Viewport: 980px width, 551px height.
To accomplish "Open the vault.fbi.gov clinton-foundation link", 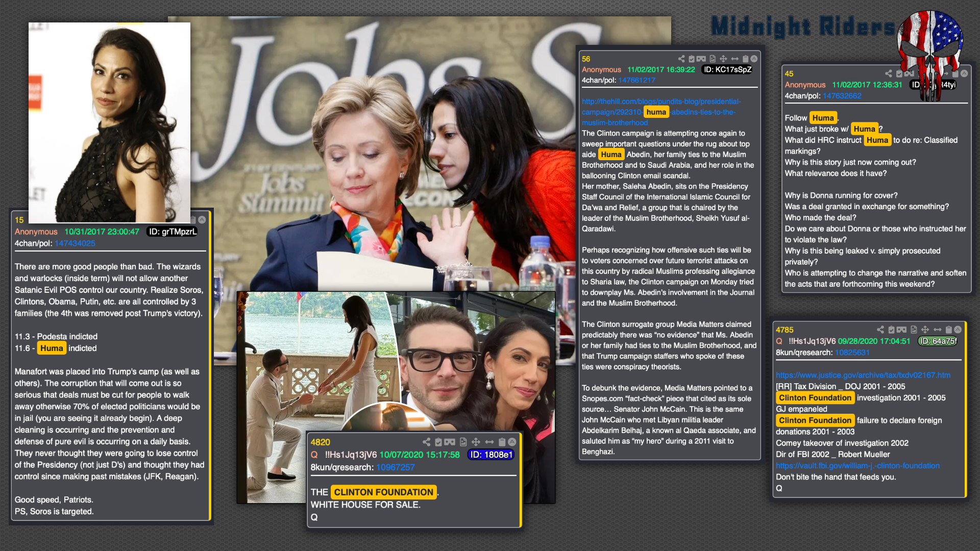I will coord(857,466).
